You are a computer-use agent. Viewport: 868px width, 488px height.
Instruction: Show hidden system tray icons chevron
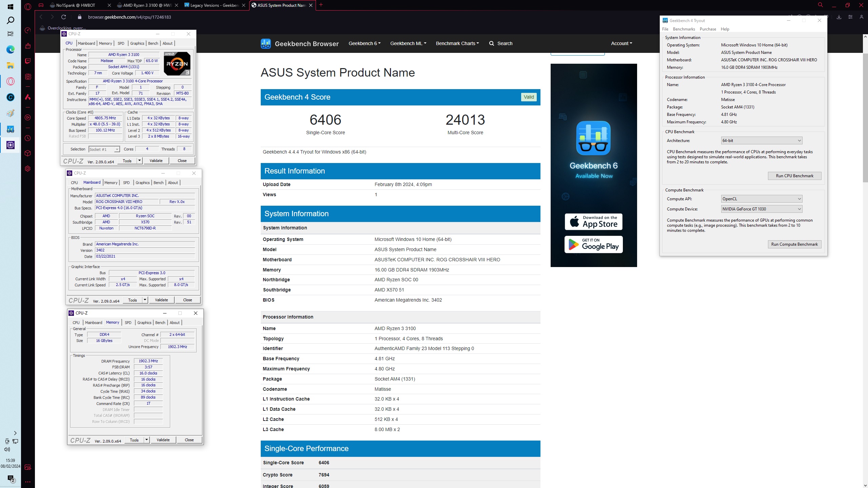[x=15, y=433]
